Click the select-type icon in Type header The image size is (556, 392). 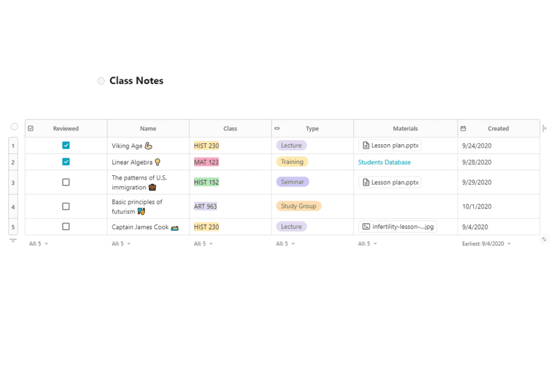click(x=277, y=129)
